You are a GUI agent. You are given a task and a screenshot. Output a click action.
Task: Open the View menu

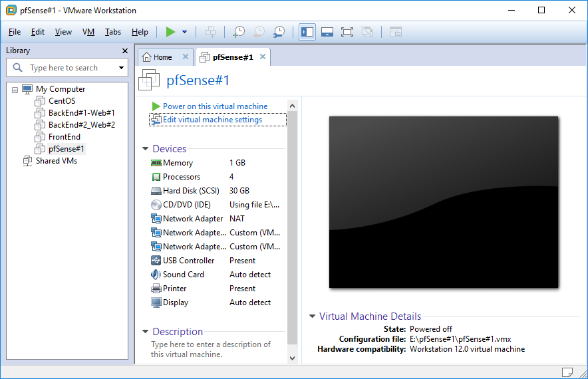[x=63, y=32]
